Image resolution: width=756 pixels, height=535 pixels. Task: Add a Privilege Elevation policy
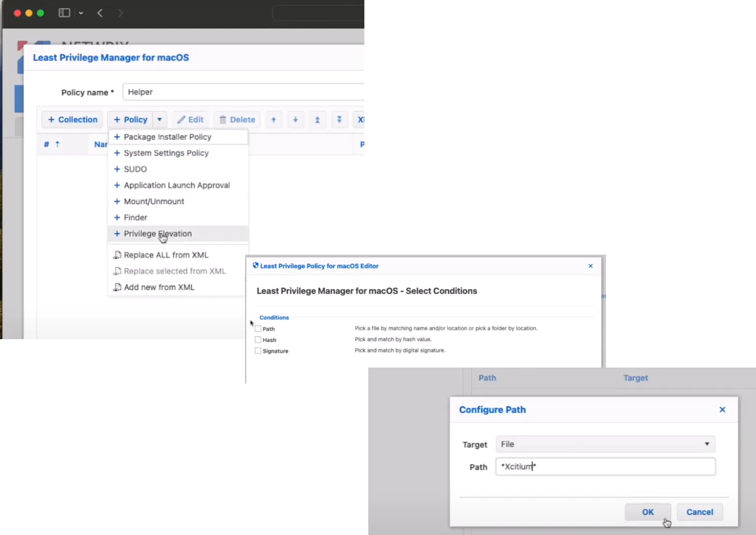[x=178, y=234]
